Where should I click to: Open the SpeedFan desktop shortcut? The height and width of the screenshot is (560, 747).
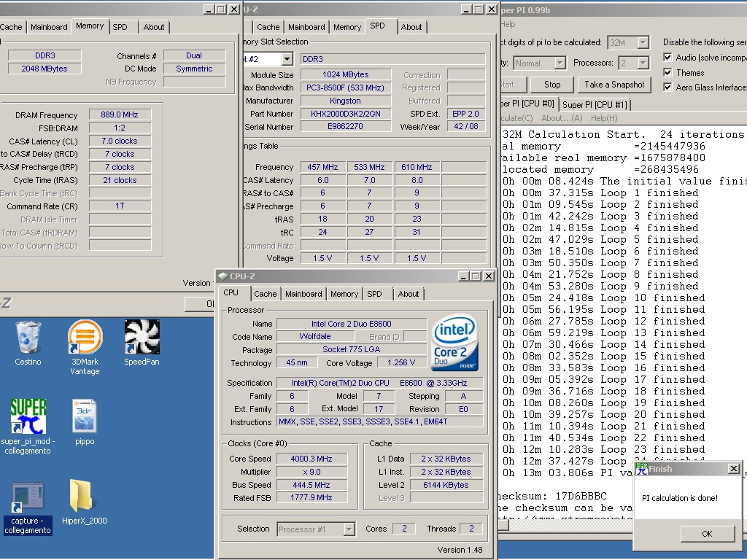click(x=142, y=337)
